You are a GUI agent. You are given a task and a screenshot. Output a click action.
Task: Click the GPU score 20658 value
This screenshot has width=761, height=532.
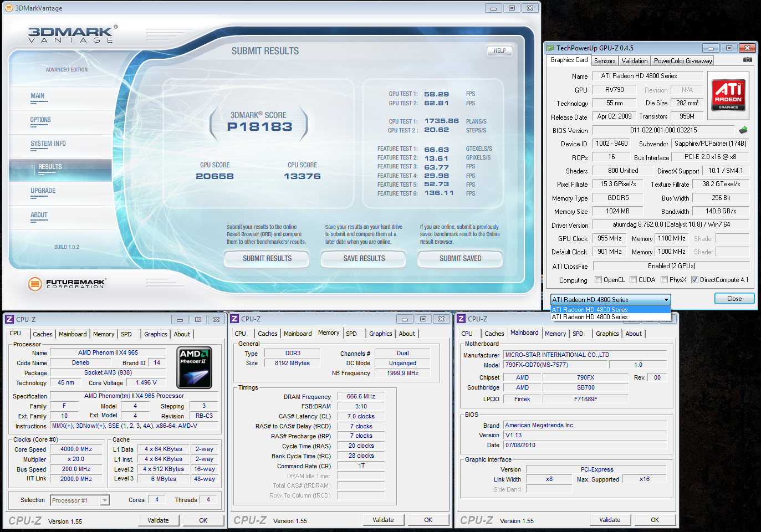[x=214, y=176]
